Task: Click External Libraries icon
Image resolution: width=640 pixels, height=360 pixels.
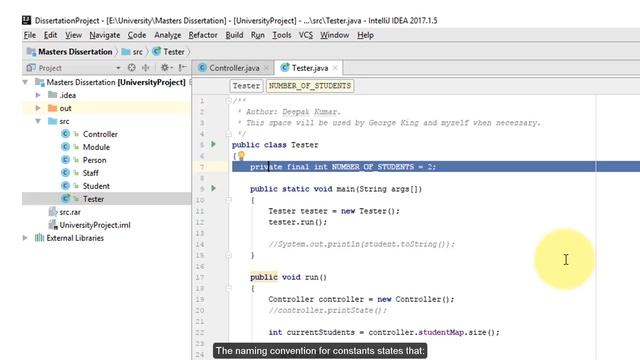Action: 39,238
